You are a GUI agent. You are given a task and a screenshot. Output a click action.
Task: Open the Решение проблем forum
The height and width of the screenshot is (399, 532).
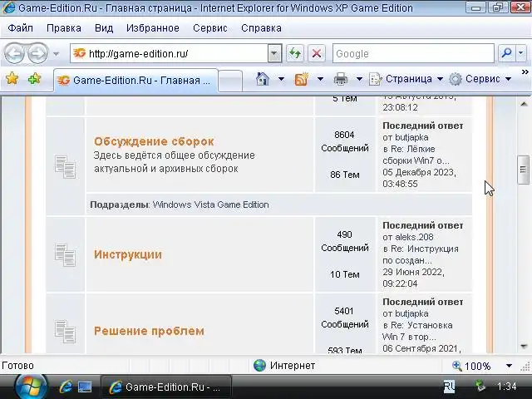[149, 331]
